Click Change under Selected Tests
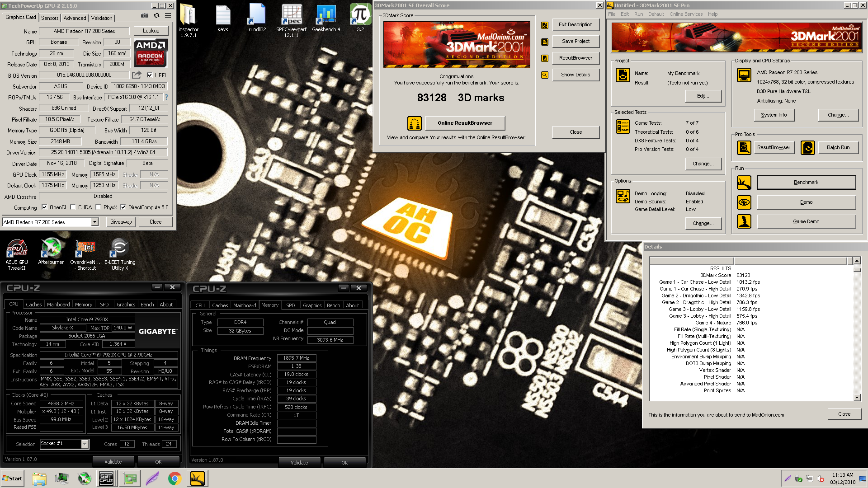Image resolution: width=868 pixels, height=488 pixels. [703, 164]
